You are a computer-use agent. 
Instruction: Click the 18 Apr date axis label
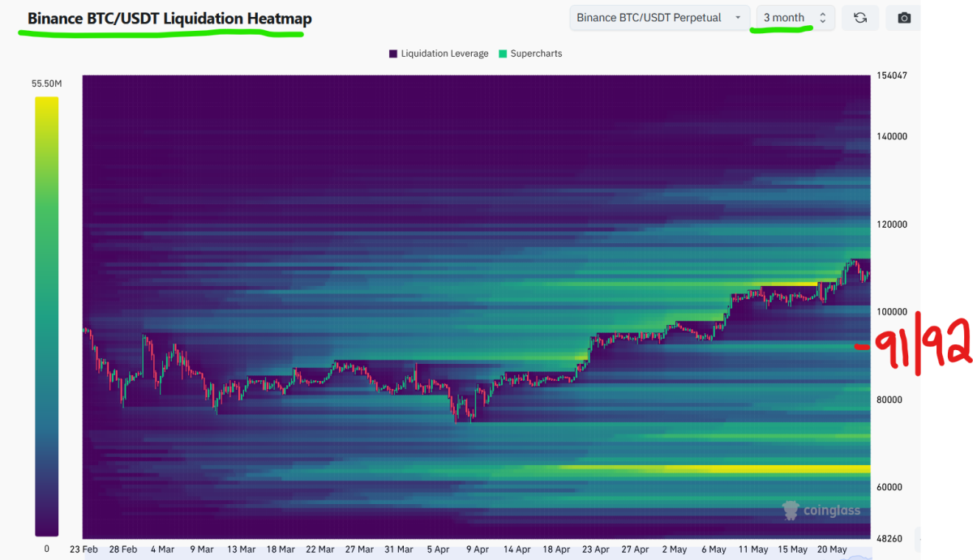pyautogui.click(x=556, y=549)
